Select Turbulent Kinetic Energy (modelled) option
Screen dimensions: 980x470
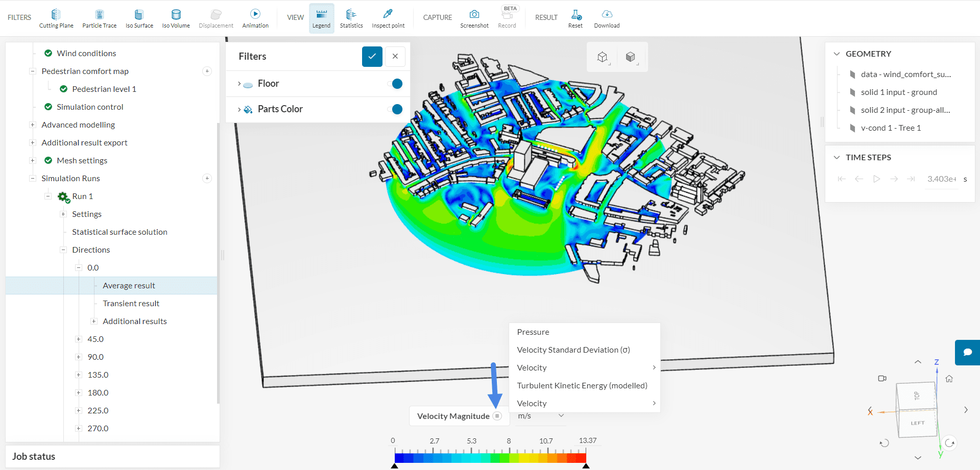tap(582, 386)
